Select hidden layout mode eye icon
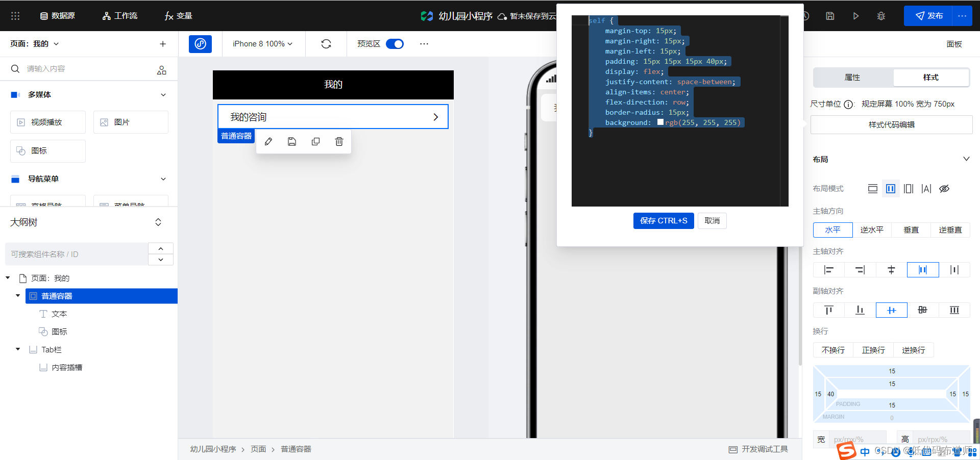980x460 pixels. [x=944, y=189]
